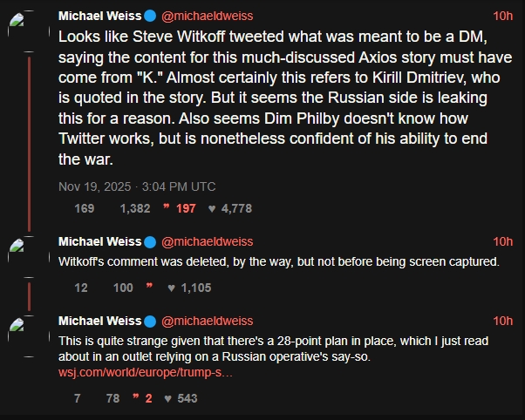Click the avatar beside the deleted-comment tweet
This screenshot has height=420, width=525.
click(x=22, y=248)
